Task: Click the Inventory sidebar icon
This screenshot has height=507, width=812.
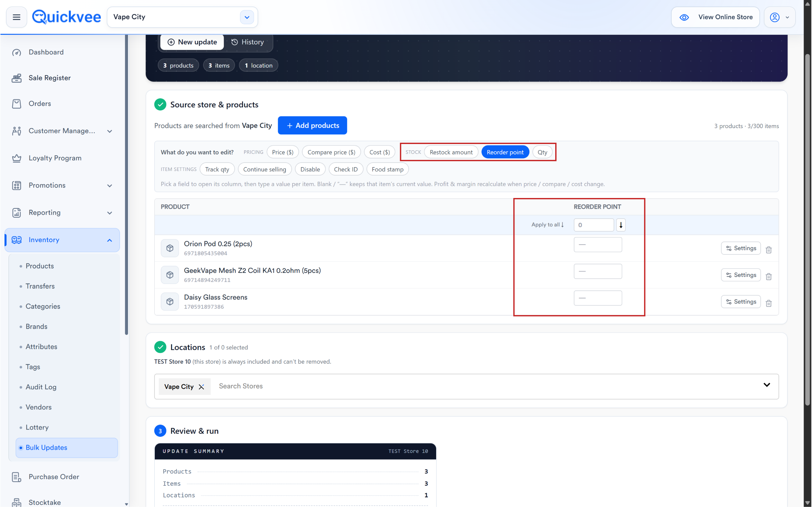Action: click(x=16, y=240)
